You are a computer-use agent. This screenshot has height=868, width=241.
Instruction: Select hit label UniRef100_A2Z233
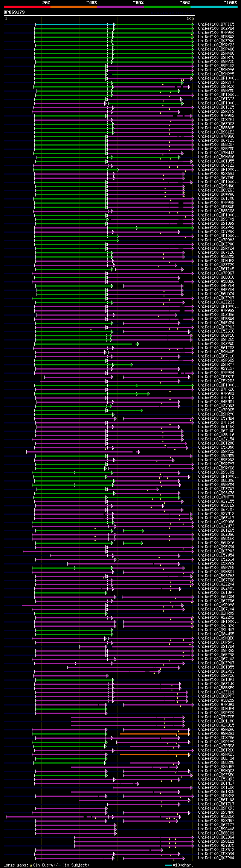point(216,302)
